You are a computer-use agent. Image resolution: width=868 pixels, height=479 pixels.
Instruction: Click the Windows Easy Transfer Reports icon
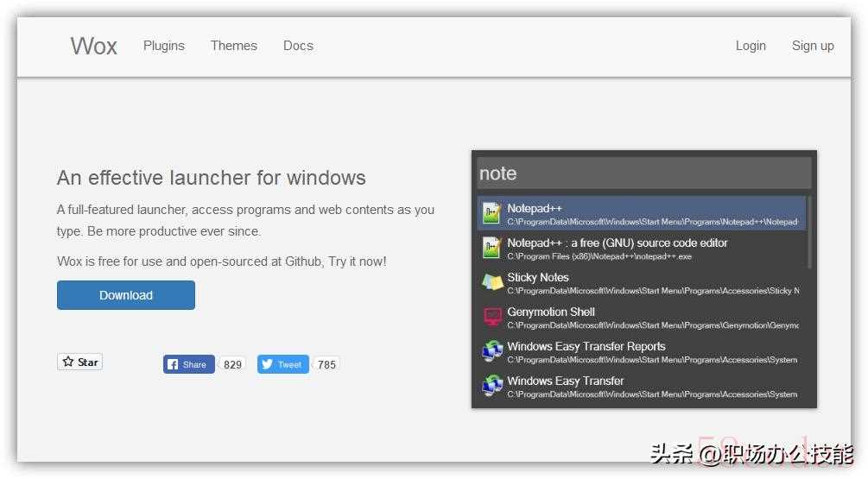[x=491, y=351]
